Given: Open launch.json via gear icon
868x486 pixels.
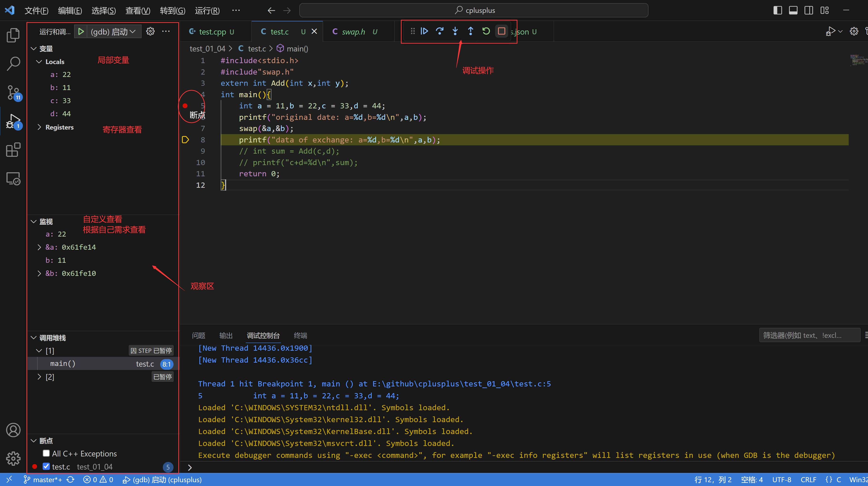Looking at the screenshot, I should (x=150, y=31).
